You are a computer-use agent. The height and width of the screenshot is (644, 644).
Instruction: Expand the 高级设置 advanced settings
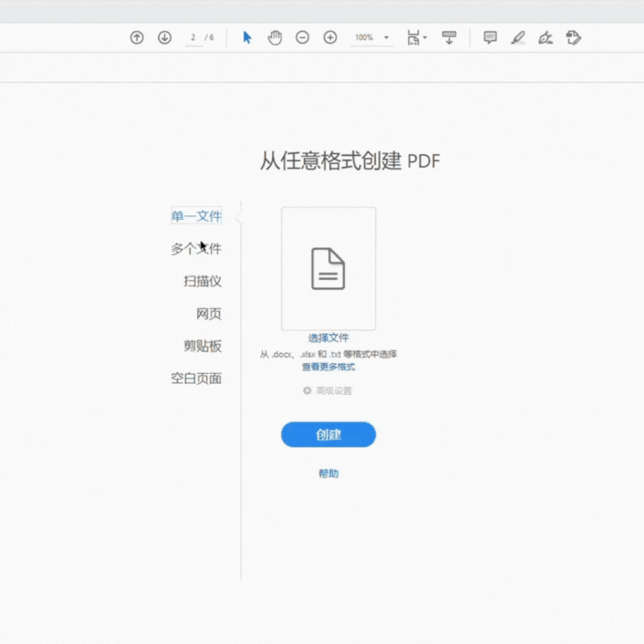click(328, 390)
